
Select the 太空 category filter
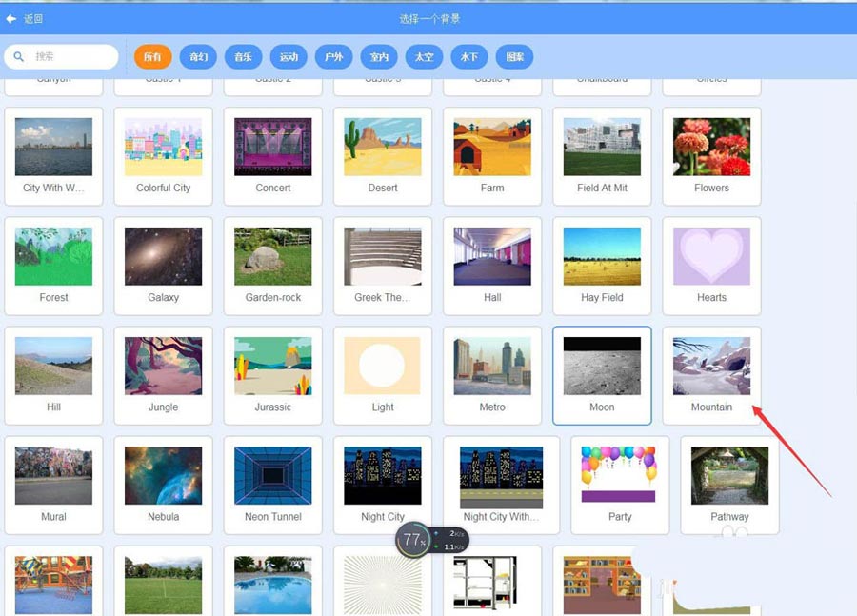[x=424, y=57]
